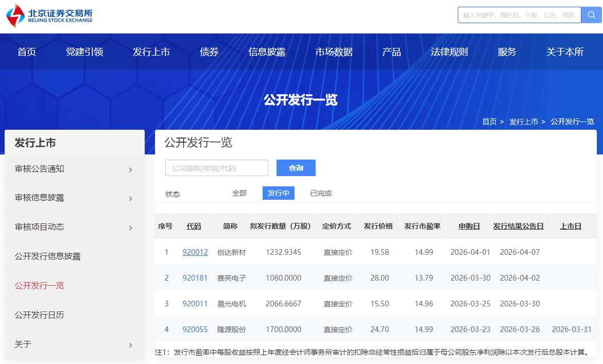The height and width of the screenshot is (364, 603).
Task: Expand the 关于 sidebar chevron
Action: click(x=130, y=345)
